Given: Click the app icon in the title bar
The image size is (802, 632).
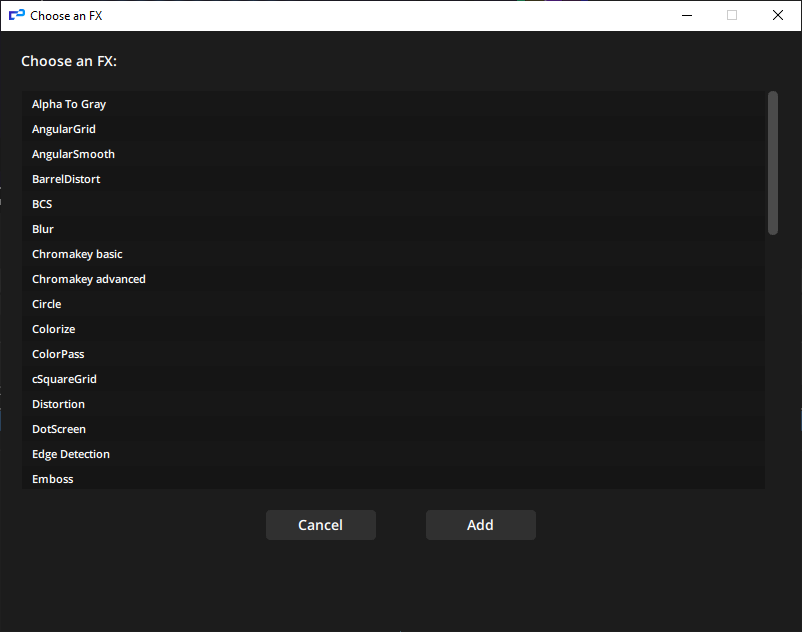Looking at the screenshot, I should (17, 15).
